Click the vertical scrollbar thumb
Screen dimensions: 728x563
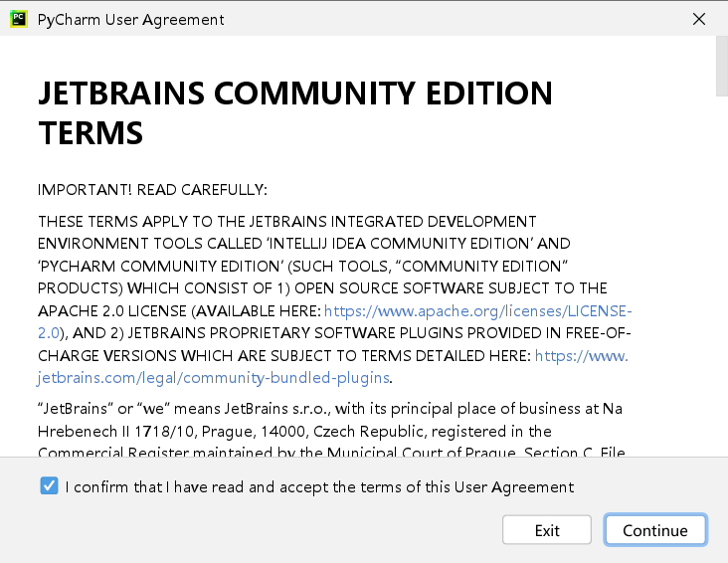722,66
